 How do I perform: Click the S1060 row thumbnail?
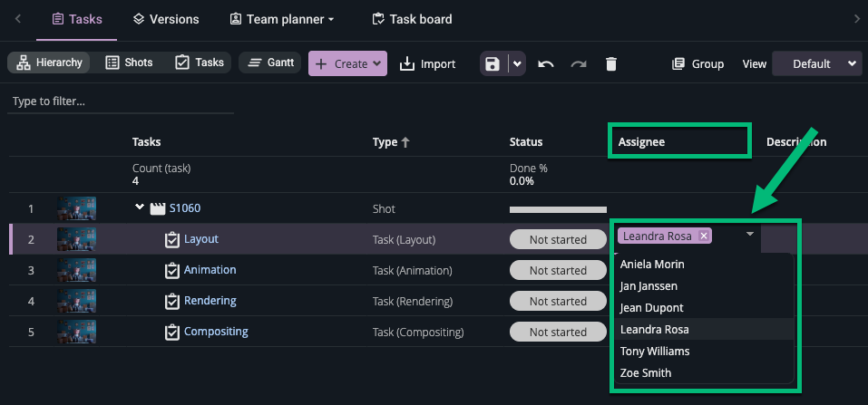point(76,208)
